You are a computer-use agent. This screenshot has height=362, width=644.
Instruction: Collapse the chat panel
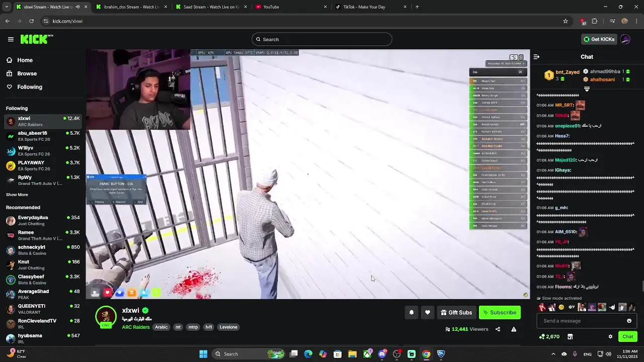pyautogui.click(x=536, y=57)
